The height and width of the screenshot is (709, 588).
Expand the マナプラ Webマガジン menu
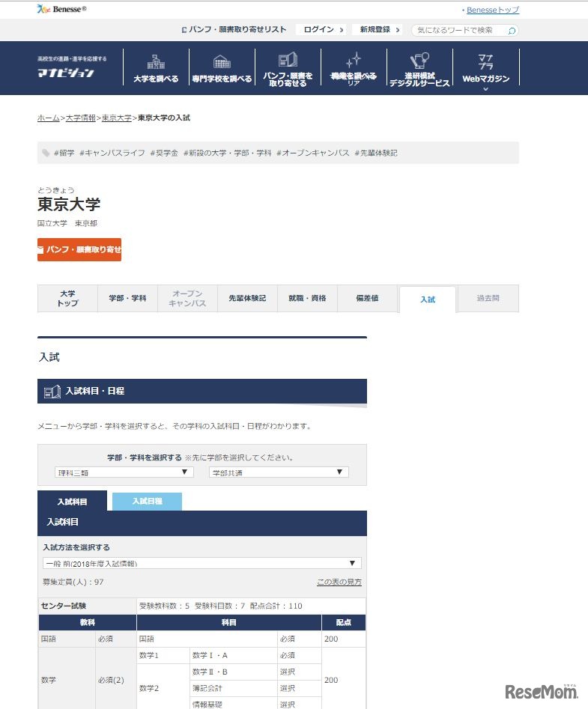point(486,70)
